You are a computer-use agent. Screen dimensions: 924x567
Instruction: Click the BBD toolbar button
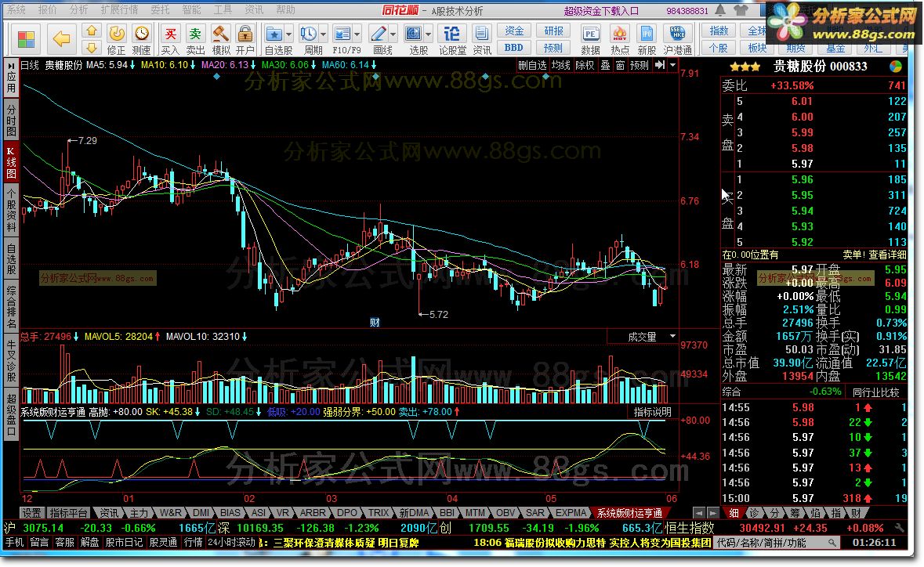[x=514, y=48]
